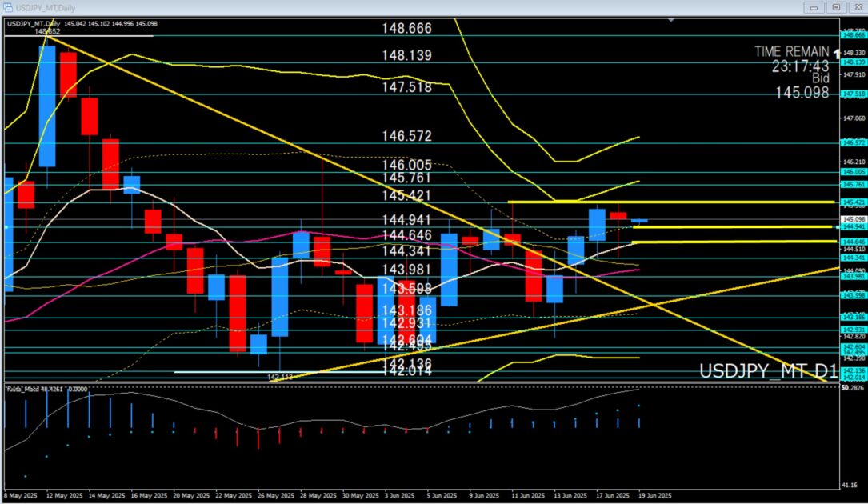Click the fuuta_Macd indicator label
The width and height of the screenshot is (868, 504).
click(x=22, y=390)
